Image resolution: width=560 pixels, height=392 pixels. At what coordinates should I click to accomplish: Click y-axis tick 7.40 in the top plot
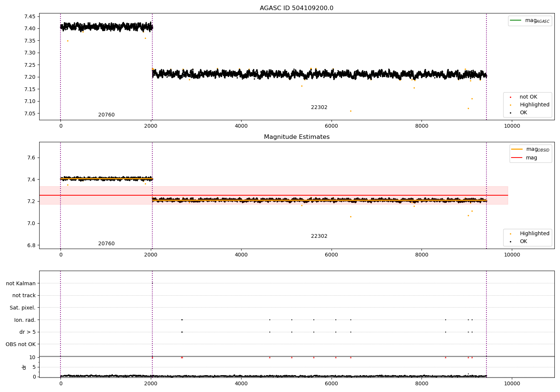click(x=30, y=28)
